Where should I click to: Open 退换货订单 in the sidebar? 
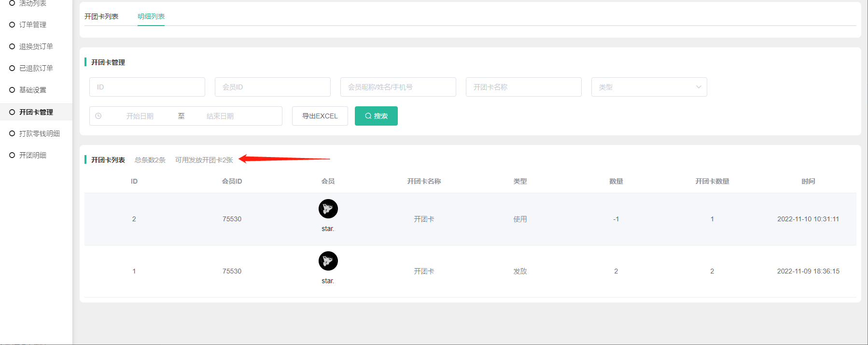pyautogui.click(x=36, y=46)
